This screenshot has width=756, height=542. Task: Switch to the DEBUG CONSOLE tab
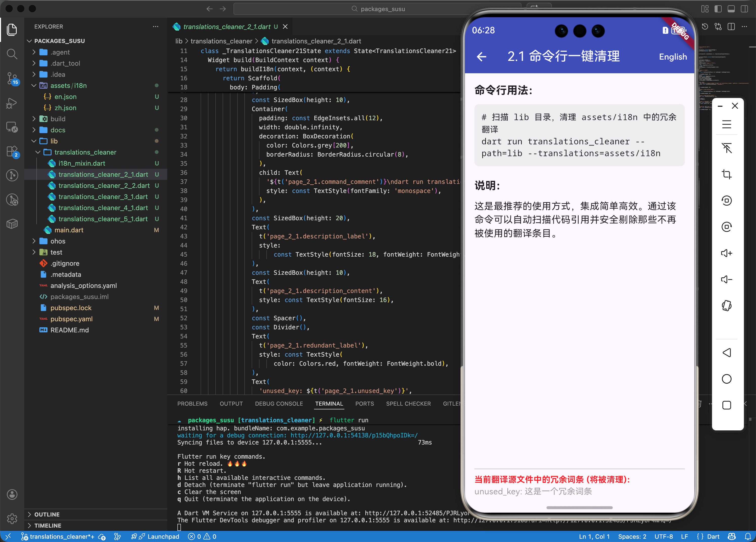[x=279, y=403]
